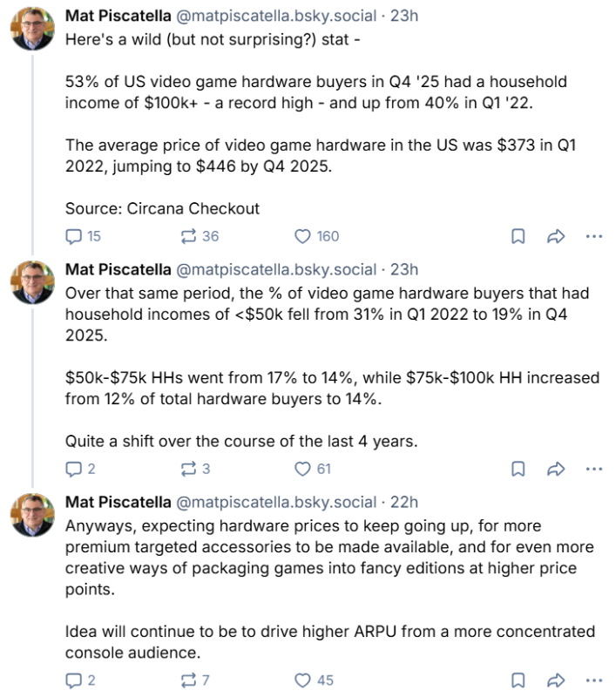Open the 22h timestamp link

[403, 502]
